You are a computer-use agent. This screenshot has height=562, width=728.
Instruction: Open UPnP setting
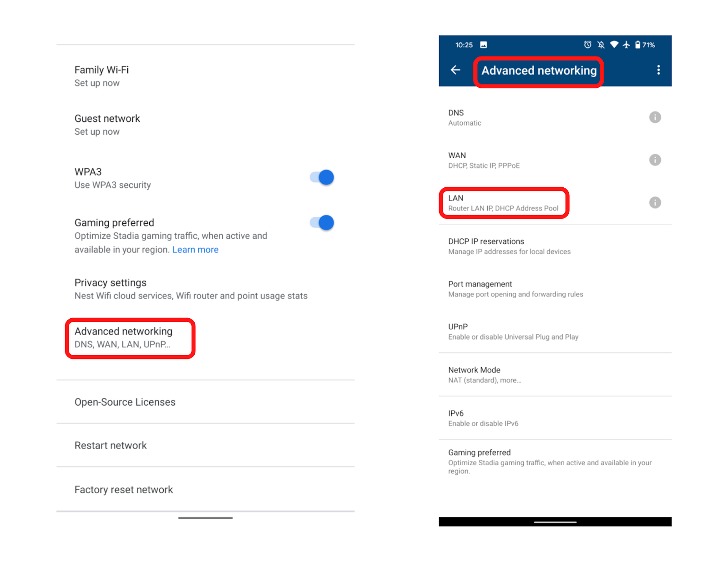coord(555,331)
